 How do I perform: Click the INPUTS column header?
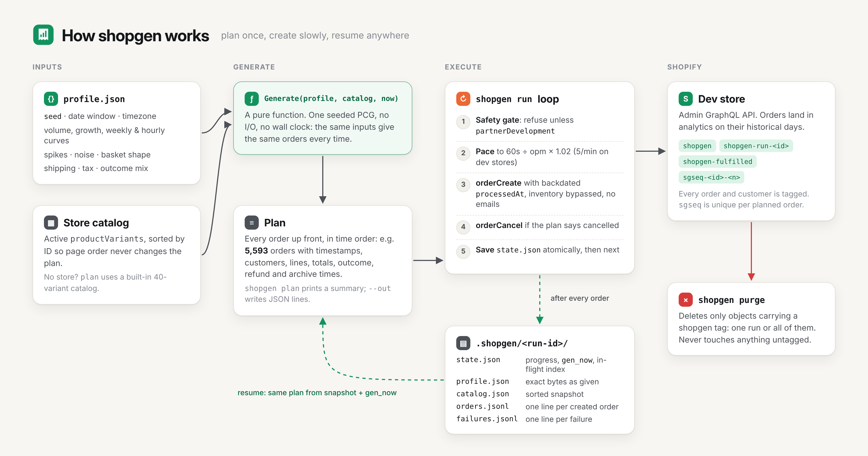(x=47, y=67)
